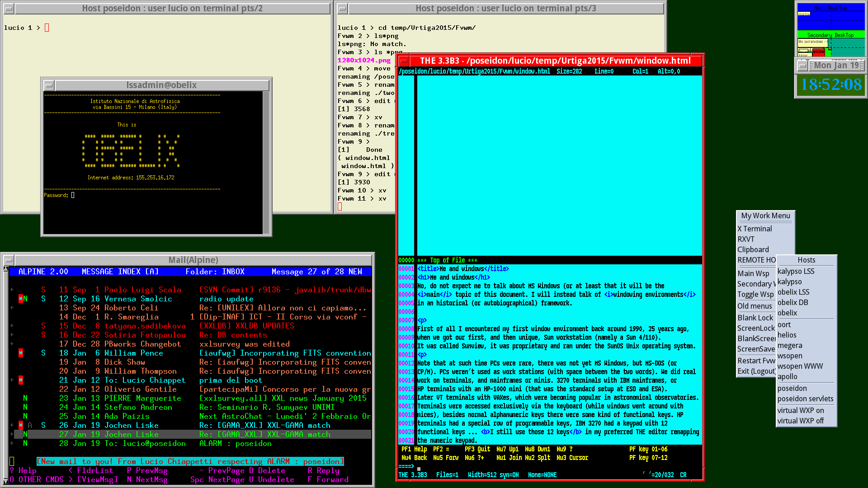868x488 pixels.
Task: Click Size=282 in THE editor header line
Action: tap(569, 71)
